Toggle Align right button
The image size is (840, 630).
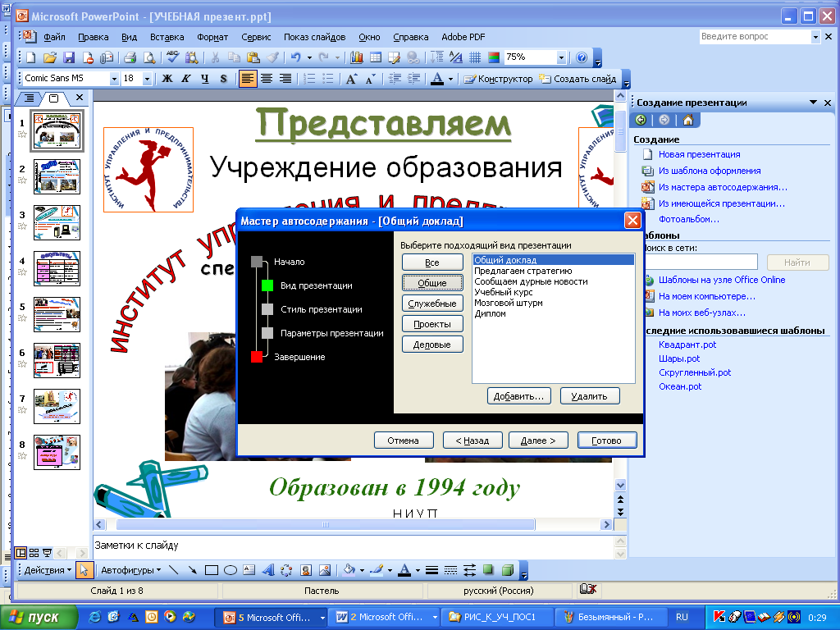tap(285, 79)
